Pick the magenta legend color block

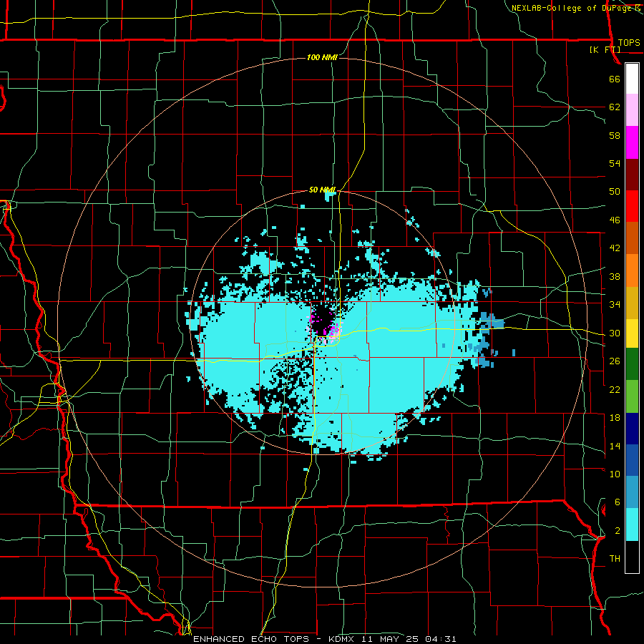(632, 142)
